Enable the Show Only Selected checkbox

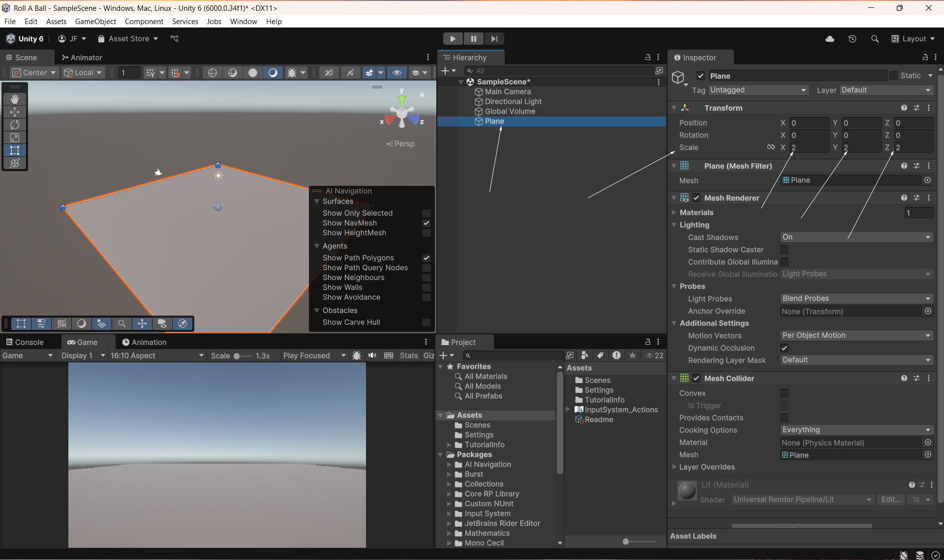coord(426,213)
